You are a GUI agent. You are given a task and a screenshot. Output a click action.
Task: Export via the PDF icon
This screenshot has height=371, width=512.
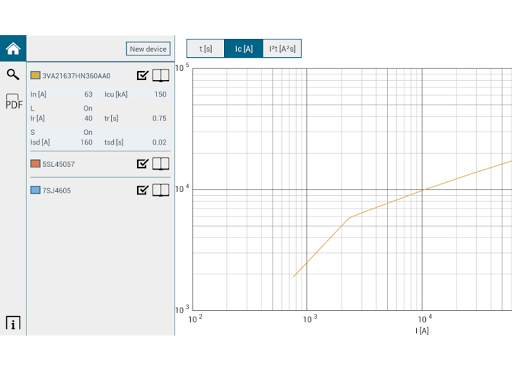coord(13,102)
